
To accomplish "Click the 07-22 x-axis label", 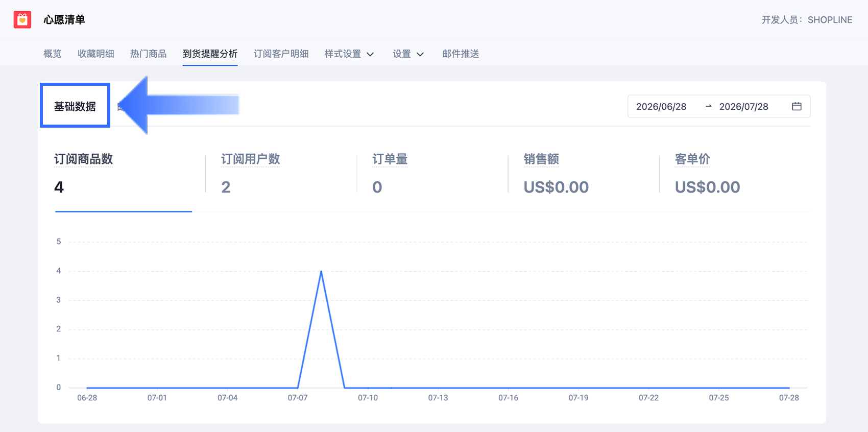I will tap(648, 398).
